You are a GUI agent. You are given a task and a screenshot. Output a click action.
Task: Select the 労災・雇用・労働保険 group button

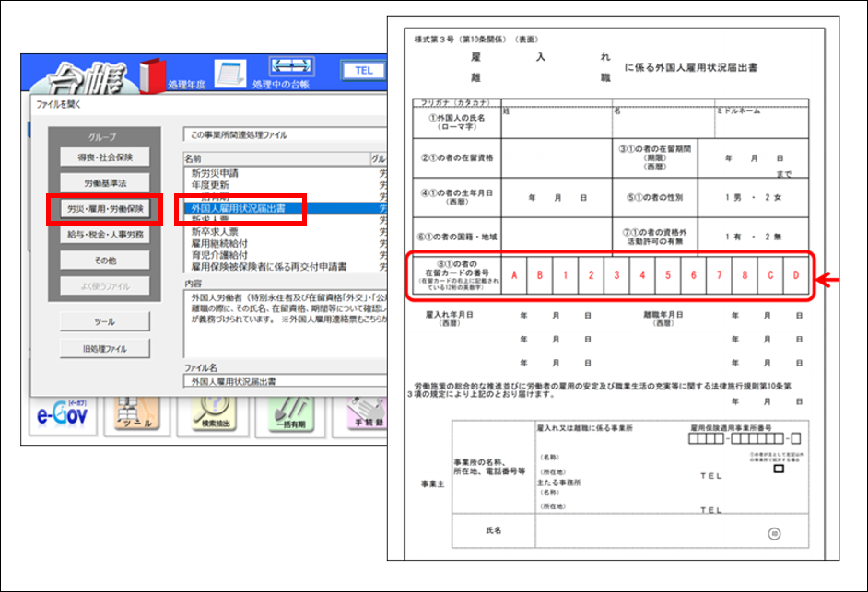[105, 209]
